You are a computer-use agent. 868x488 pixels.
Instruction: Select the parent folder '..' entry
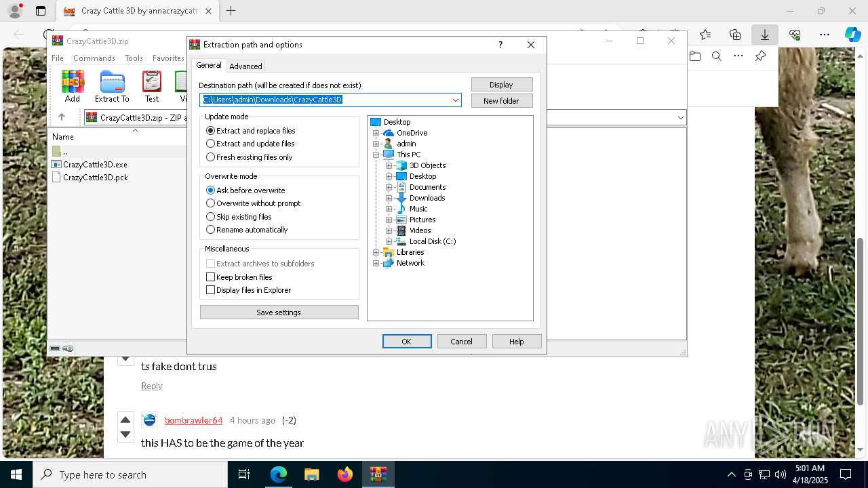click(60, 152)
